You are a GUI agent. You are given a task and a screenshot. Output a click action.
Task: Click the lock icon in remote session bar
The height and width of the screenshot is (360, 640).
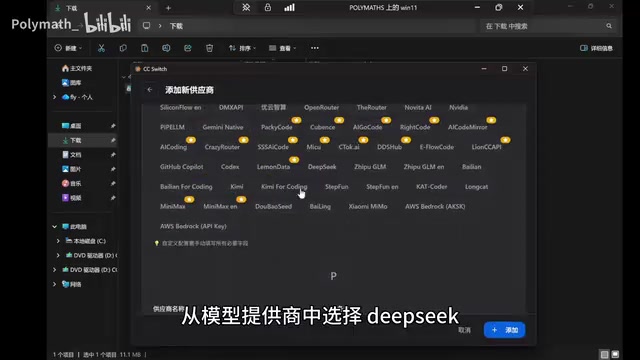[267, 7]
